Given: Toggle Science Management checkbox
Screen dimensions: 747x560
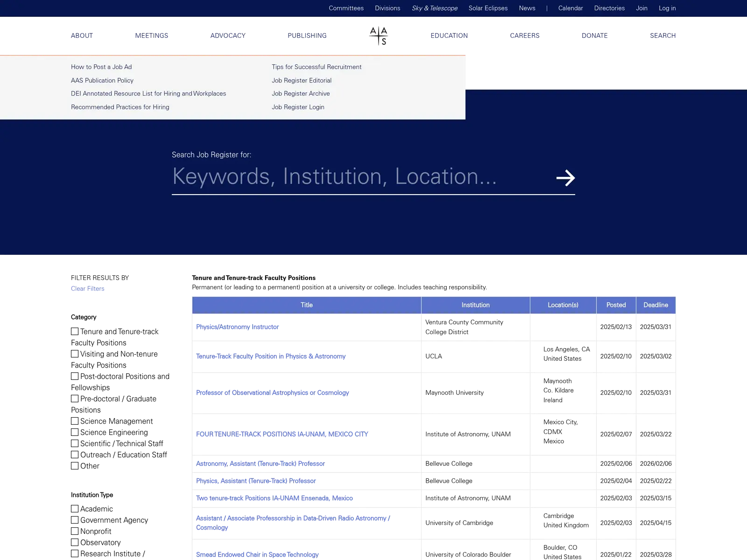Looking at the screenshot, I should click(75, 421).
